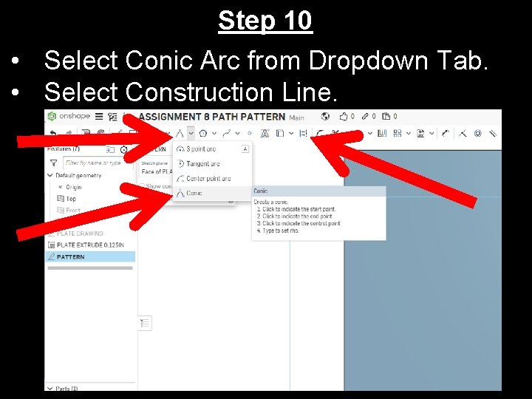532x399 pixels.
Task: Click the Filter by name or type field
Action: [98, 163]
